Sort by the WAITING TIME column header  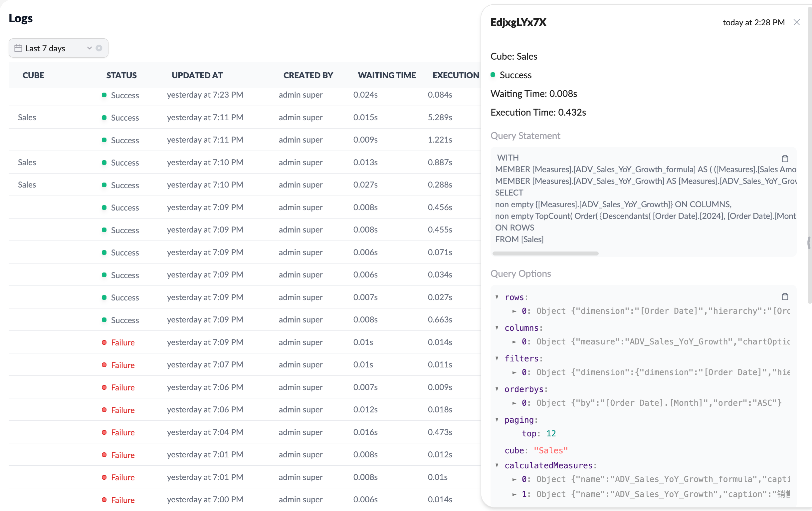point(386,75)
